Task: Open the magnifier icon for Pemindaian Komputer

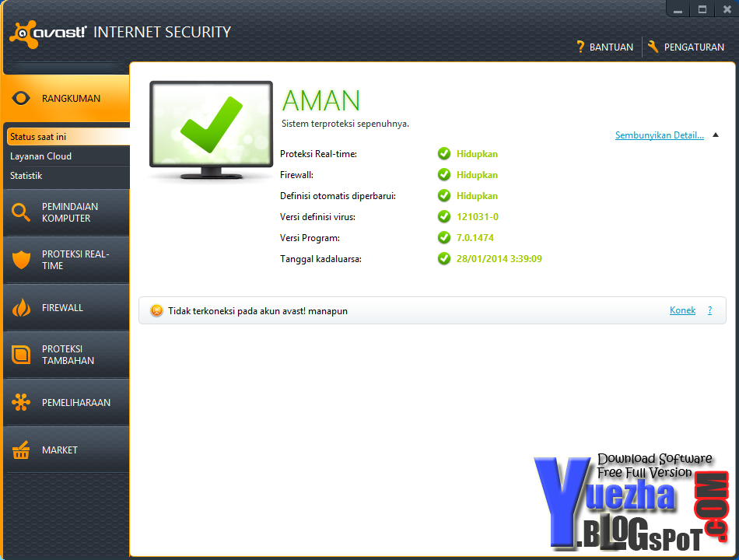Action: click(x=21, y=212)
